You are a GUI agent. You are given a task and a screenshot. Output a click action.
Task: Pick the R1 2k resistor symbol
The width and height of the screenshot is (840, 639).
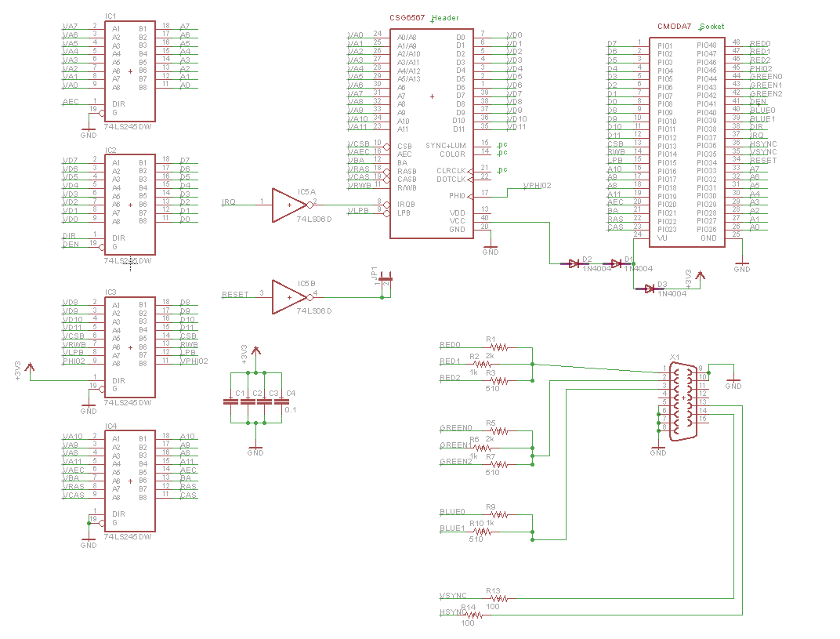(498, 347)
